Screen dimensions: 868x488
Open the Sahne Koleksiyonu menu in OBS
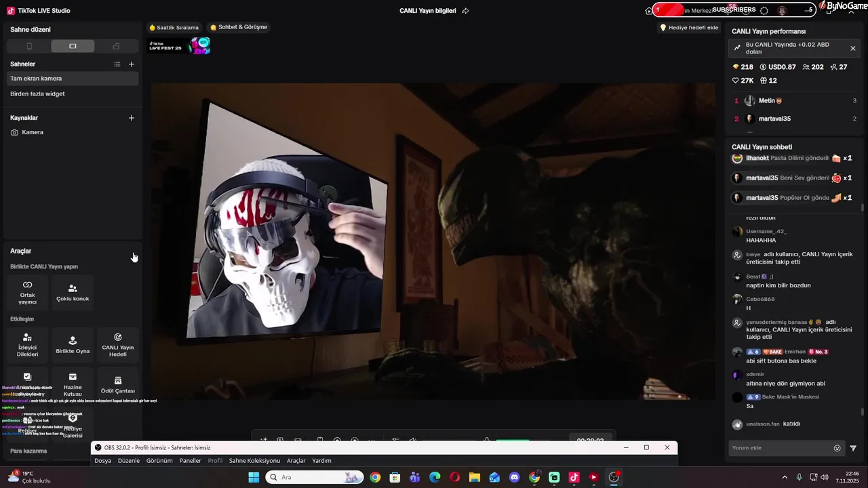pos(254,461)
